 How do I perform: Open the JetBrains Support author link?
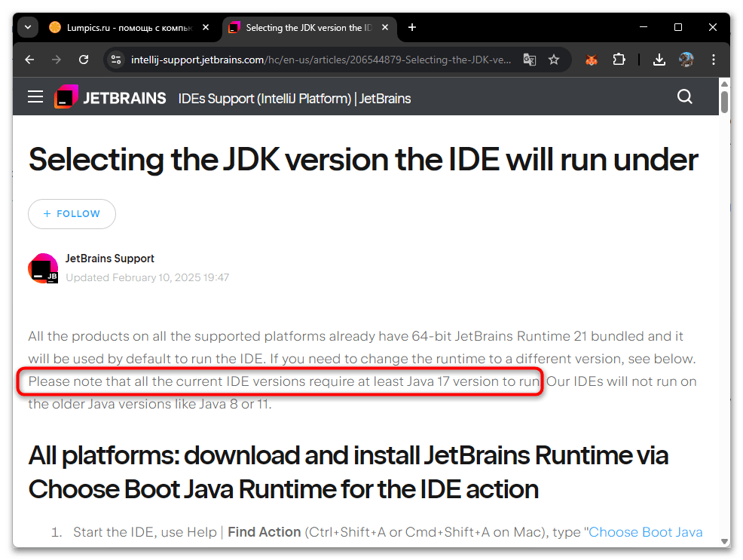click(109, 259)
